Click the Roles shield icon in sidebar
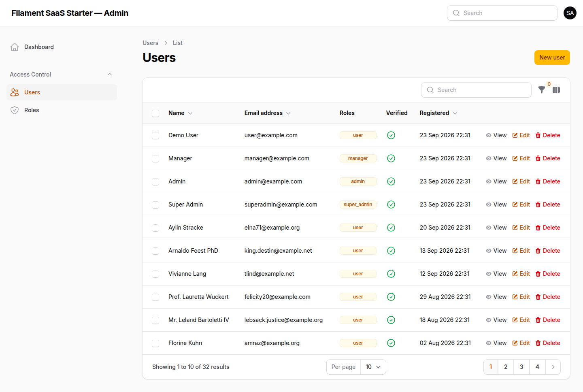 click(x=15, y=110)
